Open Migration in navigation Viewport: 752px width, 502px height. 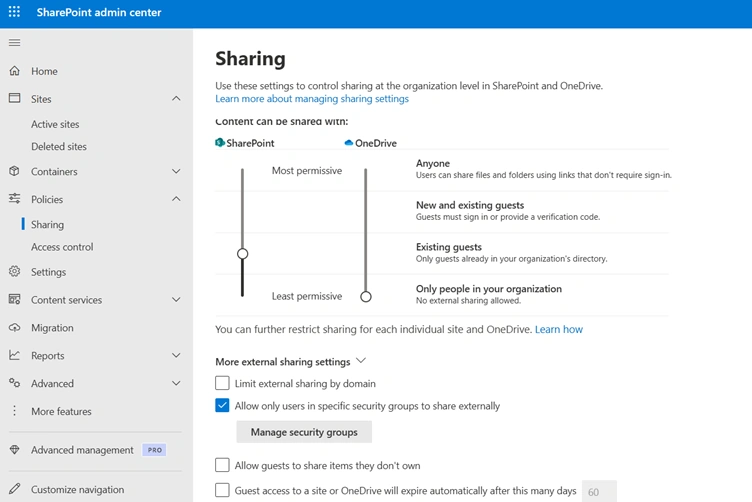(52, 328)
